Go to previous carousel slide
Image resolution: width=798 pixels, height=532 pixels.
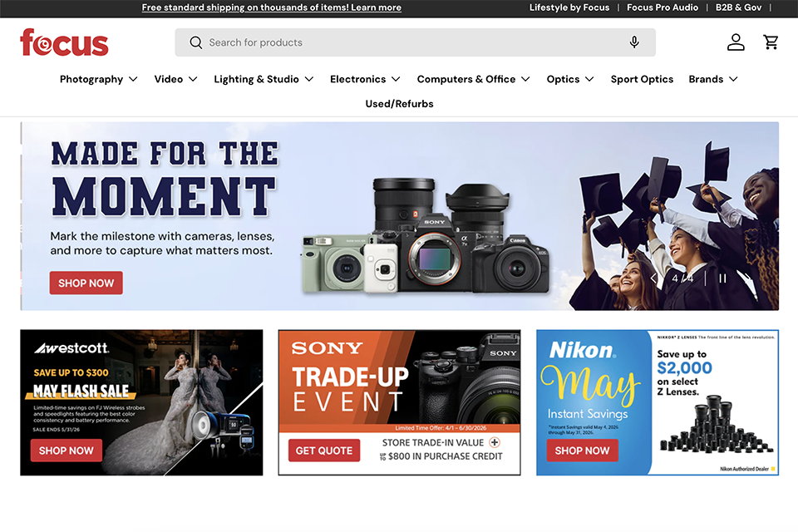654,278
